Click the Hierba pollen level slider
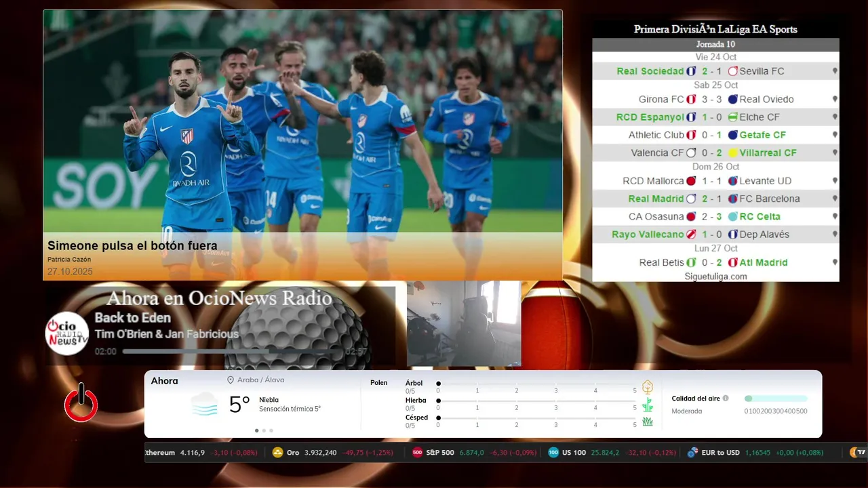The height and width of the screenshot is (488, 868). (537, 401)
